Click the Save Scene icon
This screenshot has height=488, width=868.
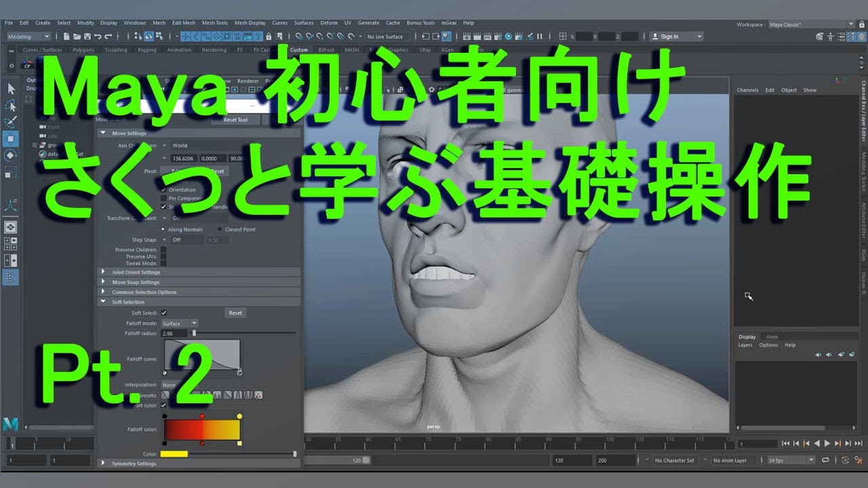87,37
